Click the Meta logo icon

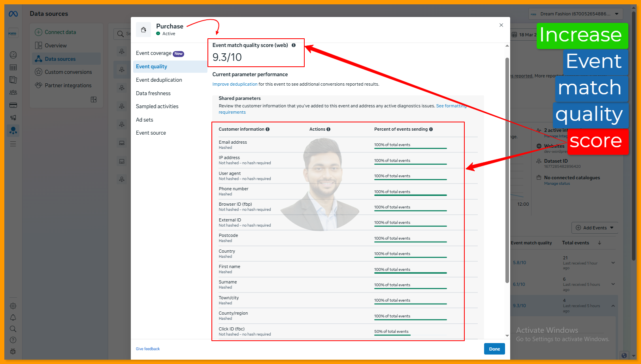[13, 14]
